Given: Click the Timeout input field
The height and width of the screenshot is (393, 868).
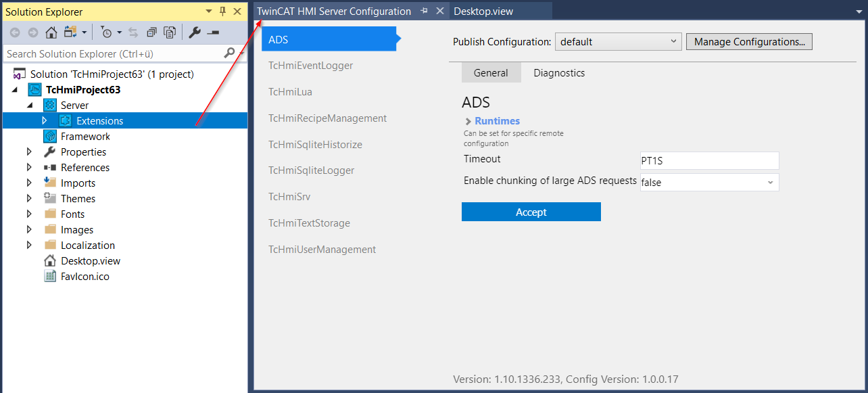Looking at the screenshot, I should [x=709, y=161].
